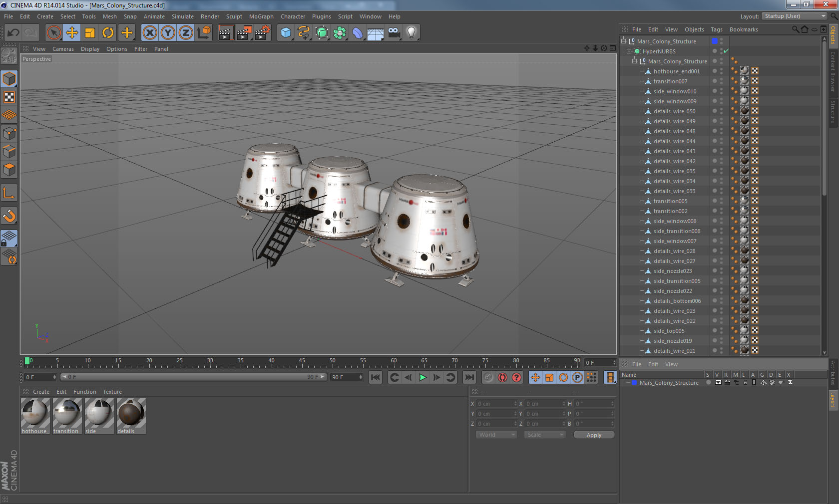Toggle HyperNURBS enabled green checkmark
This screenshot has height=504, width=839.
point(726,51)
